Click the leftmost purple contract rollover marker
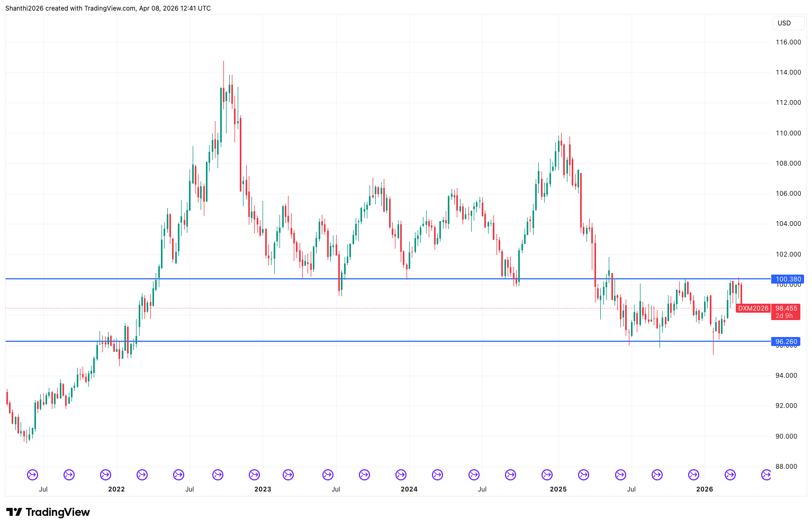This screenshot has width=812, height=528. click(32, 475)
